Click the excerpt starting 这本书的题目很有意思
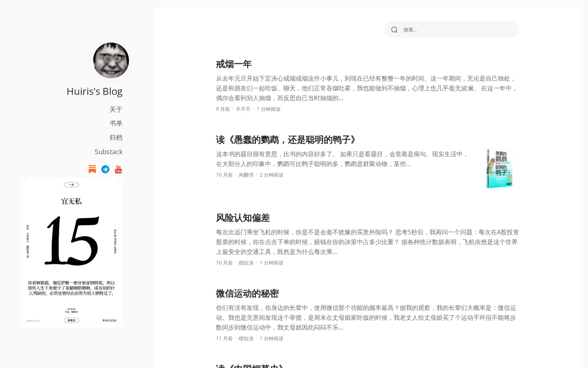The image size is (588, 368). click(x=343, y=159)
